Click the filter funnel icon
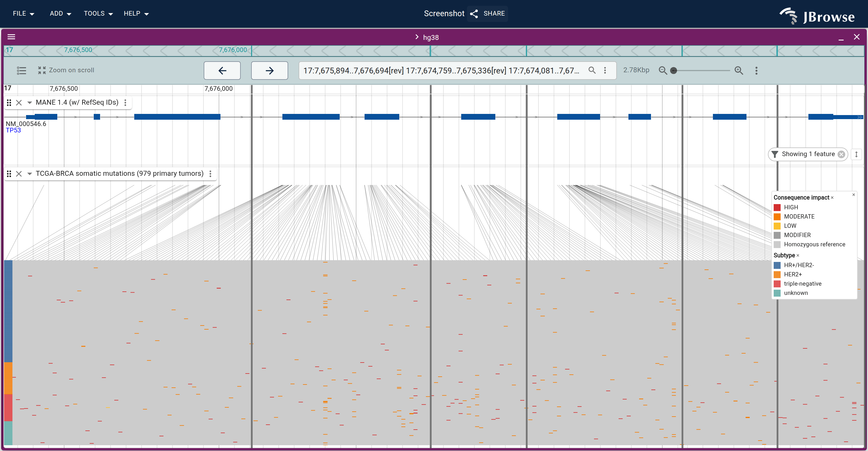The width and height of the screenshot is (868, 451). [x=775, y=154]
